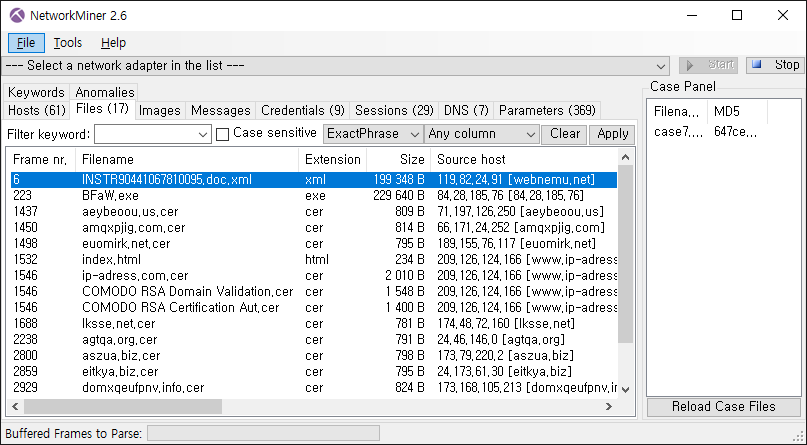Sort by the Filename column header
The height and width of the screenshot is (445, 807).
pos(187,159)
